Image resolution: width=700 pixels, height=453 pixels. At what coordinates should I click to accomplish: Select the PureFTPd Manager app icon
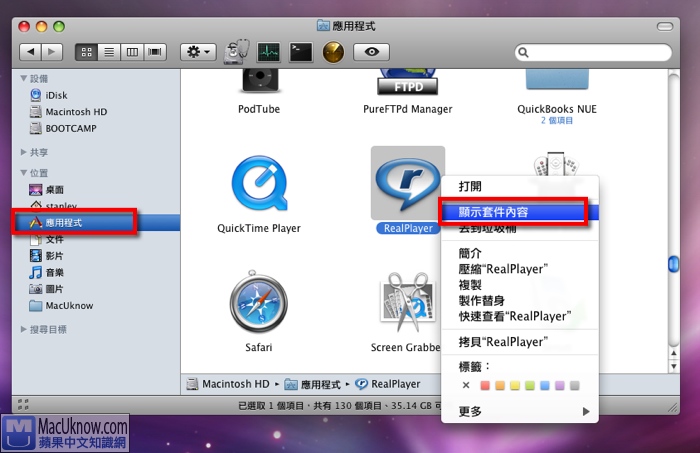407,82
